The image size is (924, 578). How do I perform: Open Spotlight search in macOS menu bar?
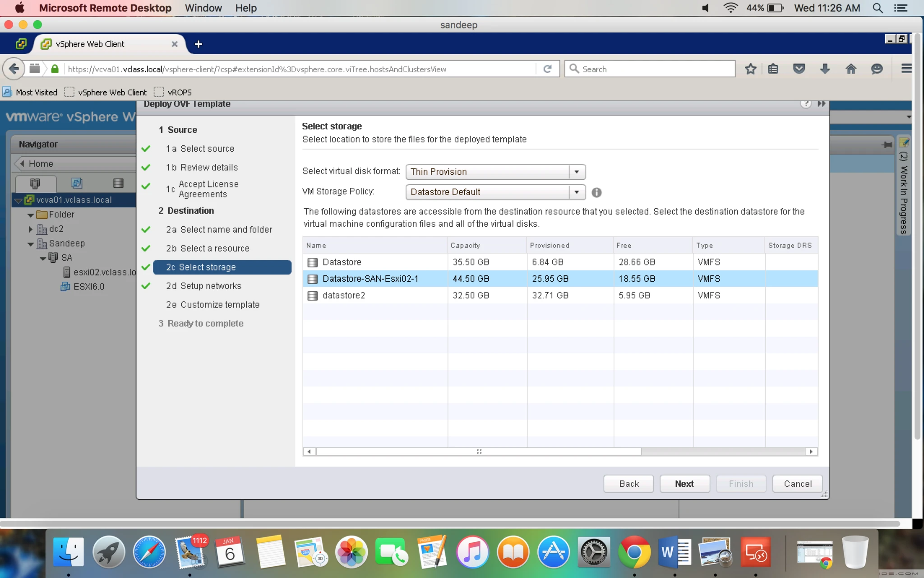pos(878,8)
